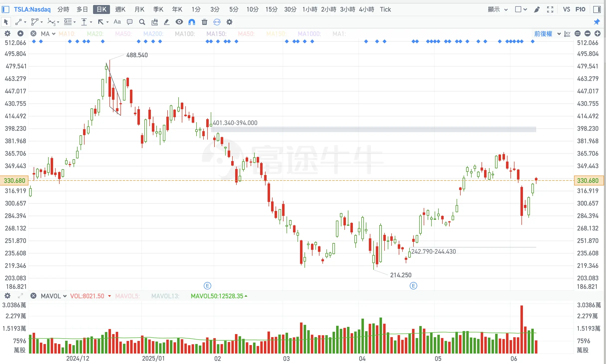606x364 pixels.
Task: Click the TSLA:Nasdaq ticker label
Action: (x=32, y=9)
